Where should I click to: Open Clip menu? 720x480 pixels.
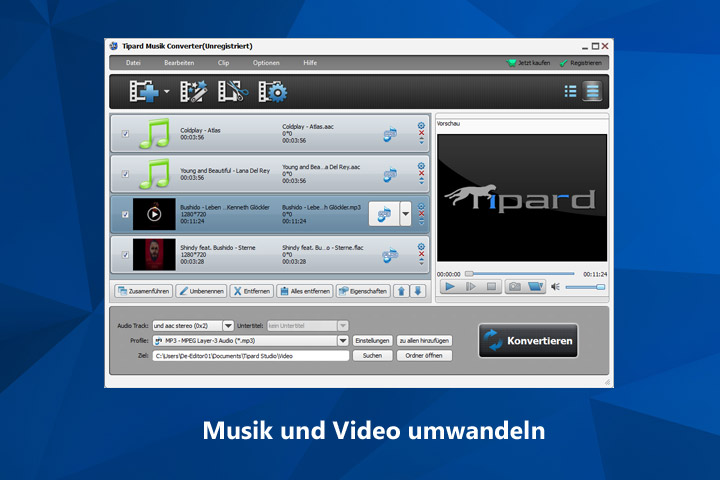click(x=224, y=63)
